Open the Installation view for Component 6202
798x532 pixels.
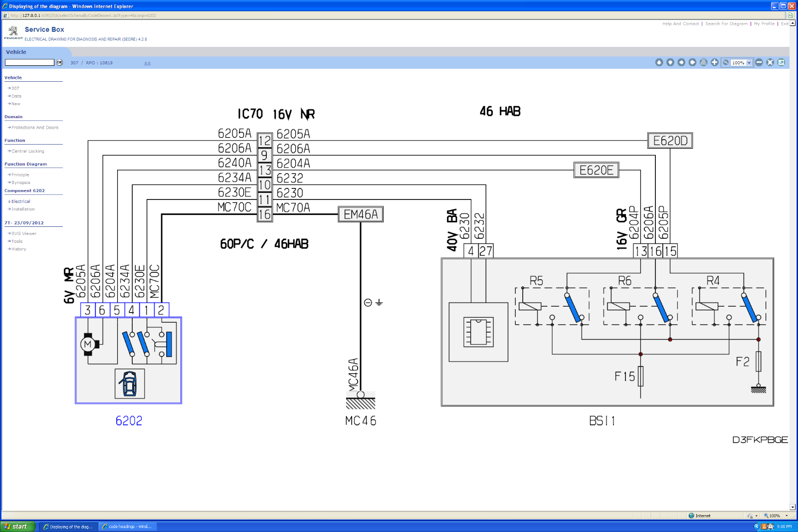pyautogui.click(x=23, y=209)
